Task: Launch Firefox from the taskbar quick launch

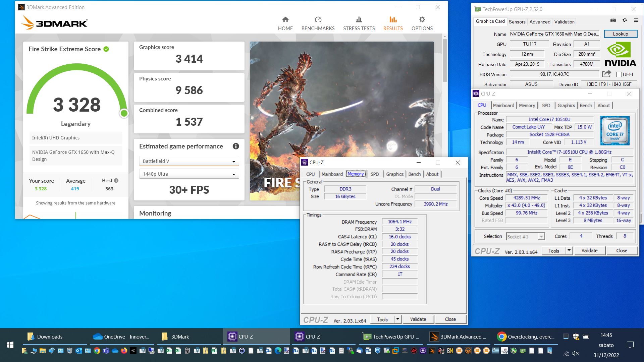Action: pyautogui.click(x=124, y=351)
